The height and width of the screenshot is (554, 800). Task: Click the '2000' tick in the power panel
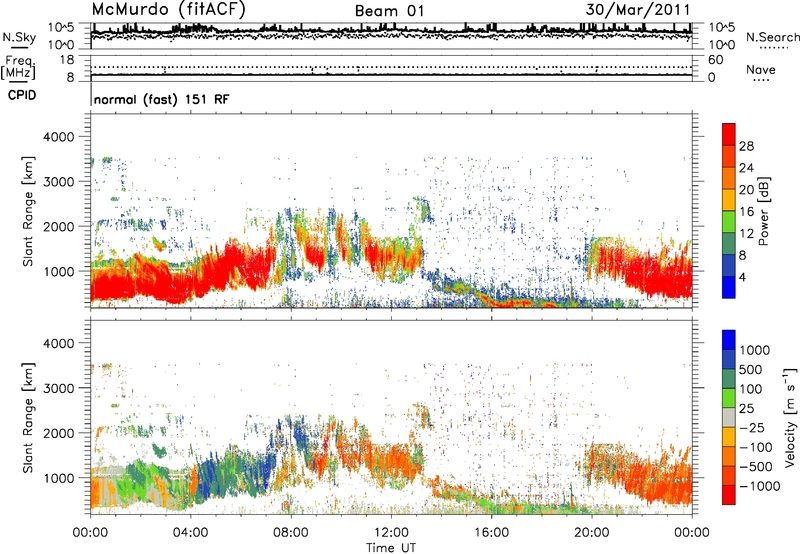point(58,226)
